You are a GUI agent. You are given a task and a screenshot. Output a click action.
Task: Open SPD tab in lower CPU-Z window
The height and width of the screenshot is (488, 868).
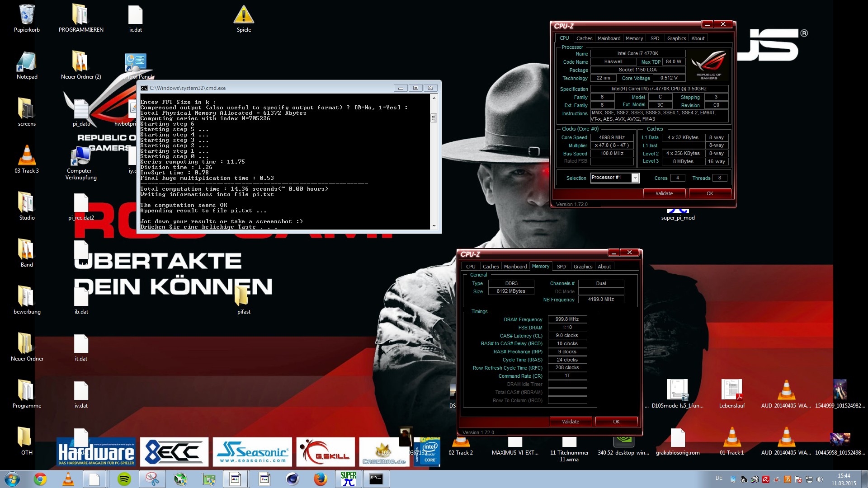point(561,267)
